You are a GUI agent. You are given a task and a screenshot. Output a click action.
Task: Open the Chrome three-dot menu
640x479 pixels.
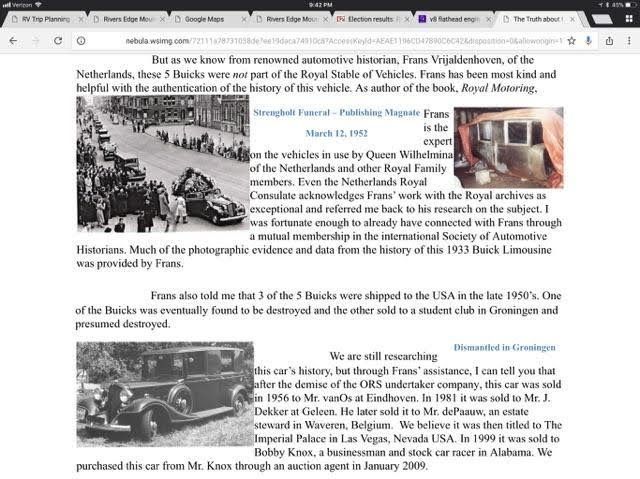click(x=629, y=41)
